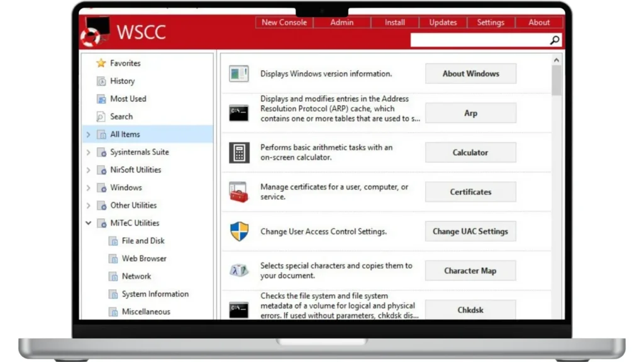Viewport: 644px width, 362px height.
Task: Open the Settings menu
Action: click(491, 22)
